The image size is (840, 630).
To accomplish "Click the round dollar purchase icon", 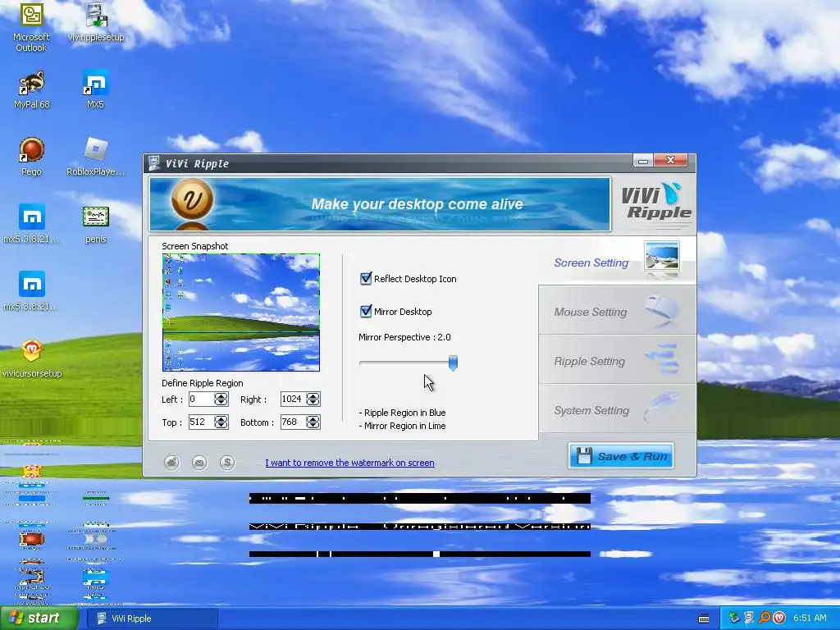I will tap(227, 462).
